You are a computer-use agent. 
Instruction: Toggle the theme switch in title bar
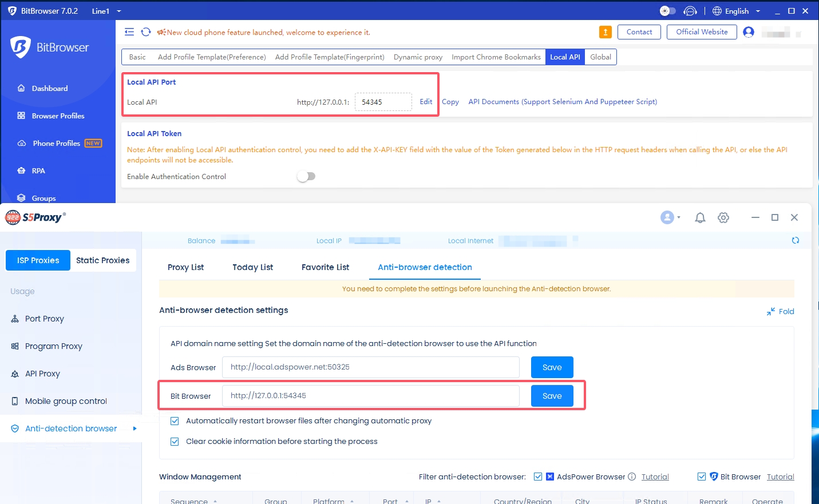[667, 11]
